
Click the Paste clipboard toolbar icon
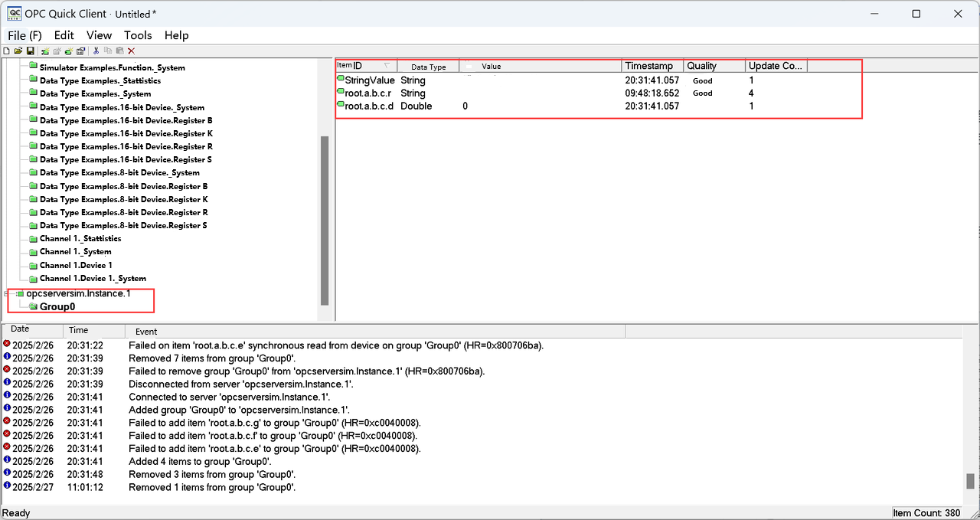point(119,51)
